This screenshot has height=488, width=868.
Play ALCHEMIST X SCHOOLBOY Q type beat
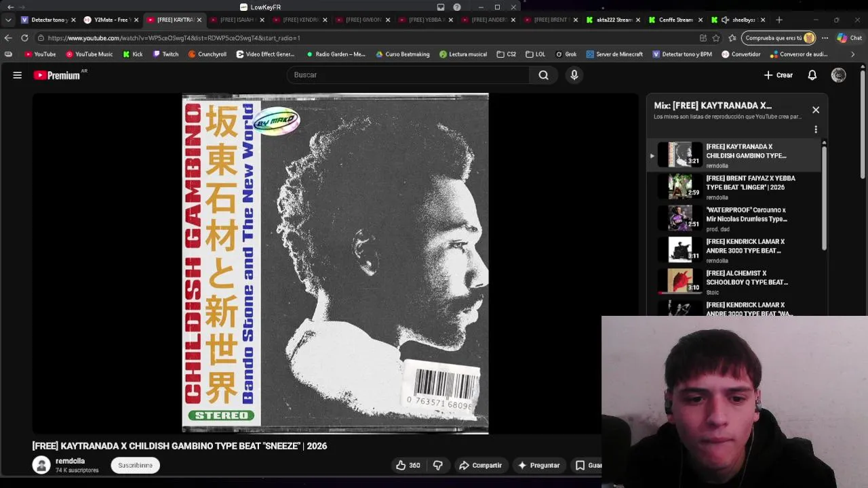[x=733, y=282]
